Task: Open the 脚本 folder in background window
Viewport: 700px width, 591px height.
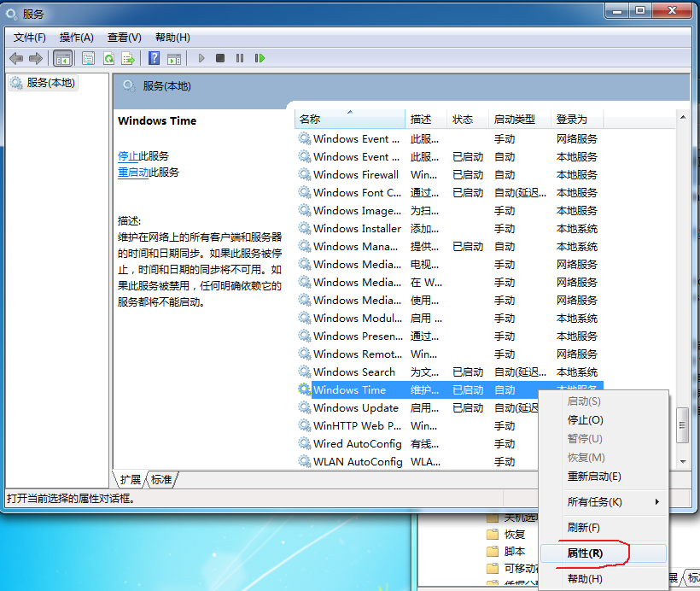Action: [506, 551]
